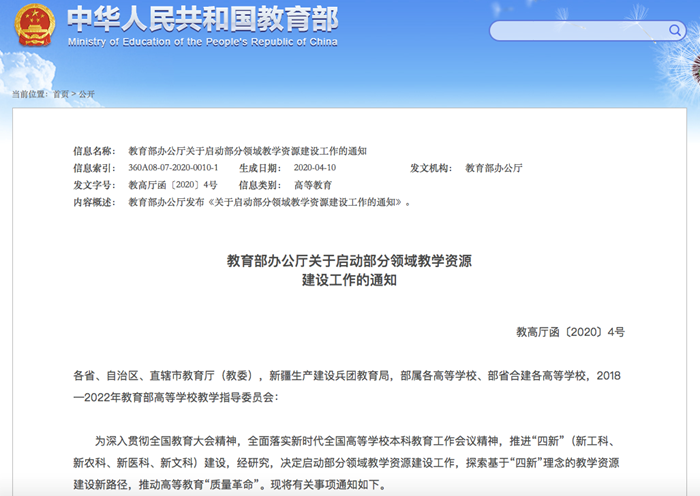700x496 pixels.
Task: Click the line 2022年教育部高等学校教学指导委员会
Action: [175, 397]
